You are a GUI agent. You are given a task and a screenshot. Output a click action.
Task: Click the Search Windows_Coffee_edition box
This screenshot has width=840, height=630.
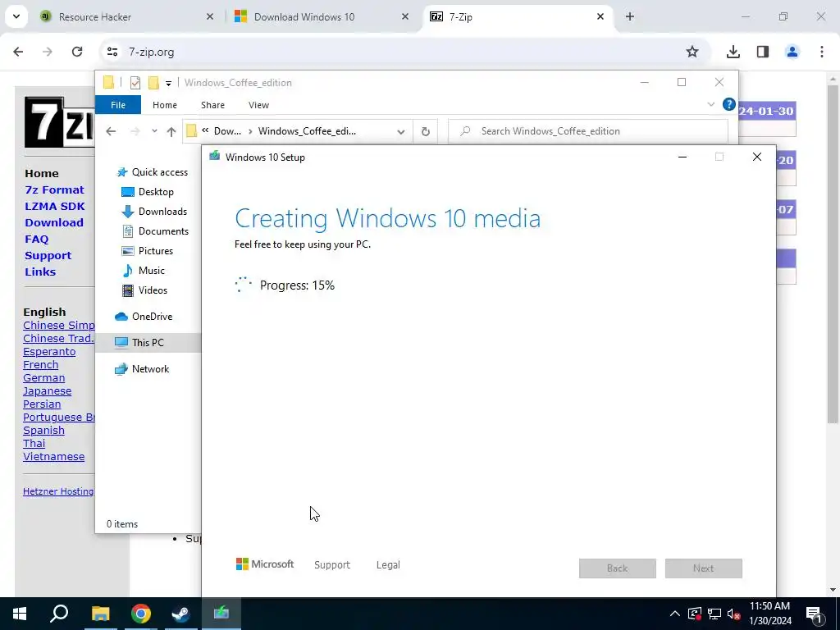point(588,131)
